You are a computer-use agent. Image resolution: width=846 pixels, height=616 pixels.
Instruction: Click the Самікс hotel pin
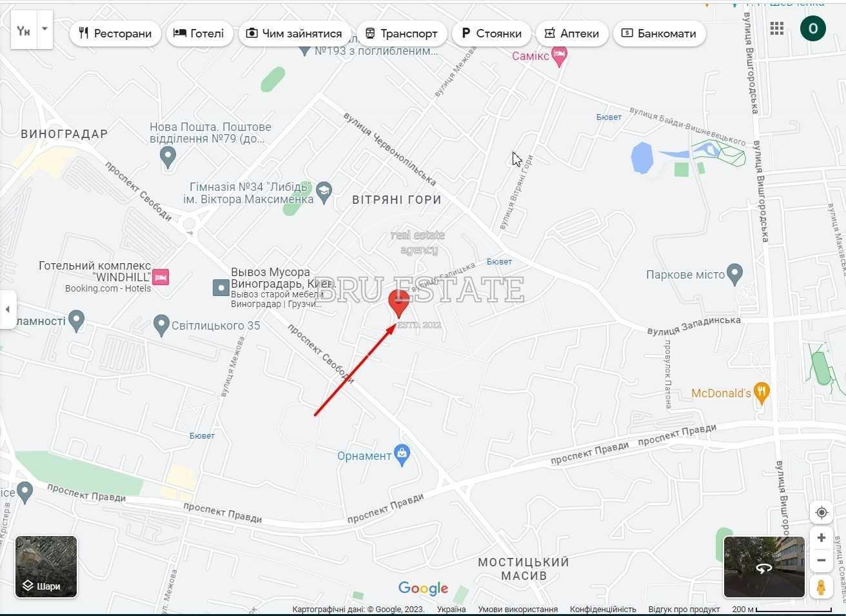point(559,57)
